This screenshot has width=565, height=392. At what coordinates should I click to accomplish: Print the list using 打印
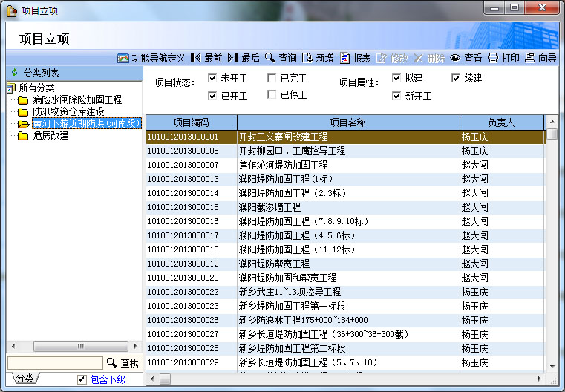click(503, 58)
